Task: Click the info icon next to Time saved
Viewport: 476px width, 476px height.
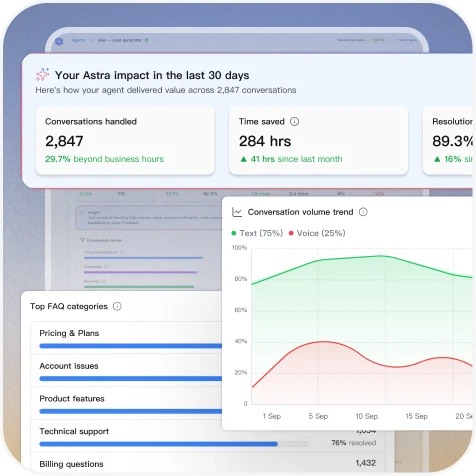Action: [294, 121]
